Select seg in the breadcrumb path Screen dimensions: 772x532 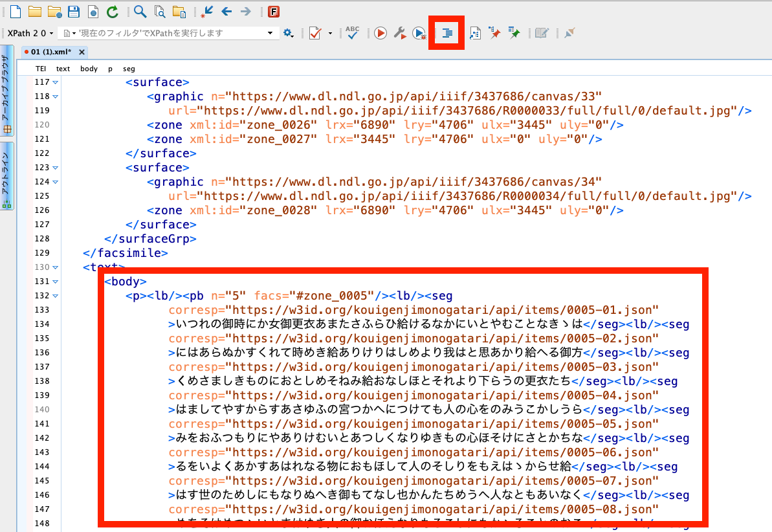pyautogui.click(x=129, y=69)
